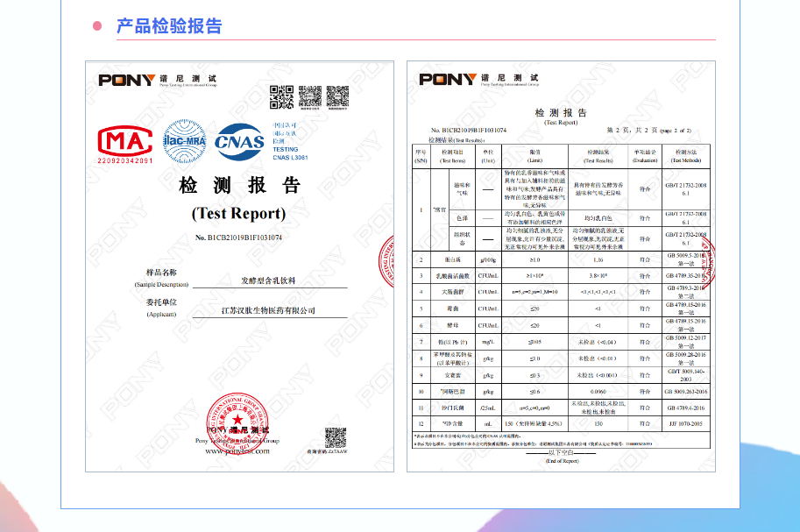Click the 产品检验报告 section heading
The image size is (800, 532).
click(169, 25)
